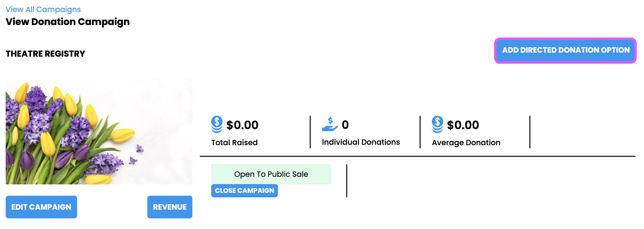Click the Individual Donations hand icon
Viewport: 644px width, 229px height.
(330, 124)
